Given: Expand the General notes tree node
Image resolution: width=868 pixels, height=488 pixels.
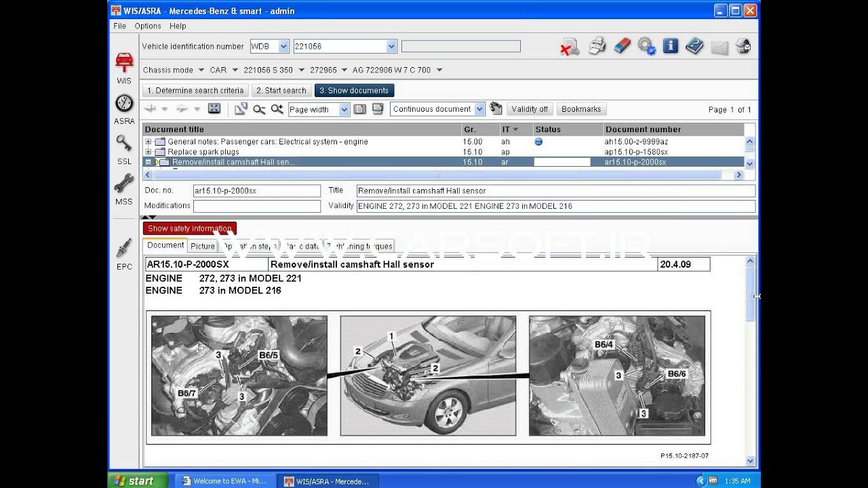Looking at the screenshot, I should pyautogui.click(x=148, y=142).
